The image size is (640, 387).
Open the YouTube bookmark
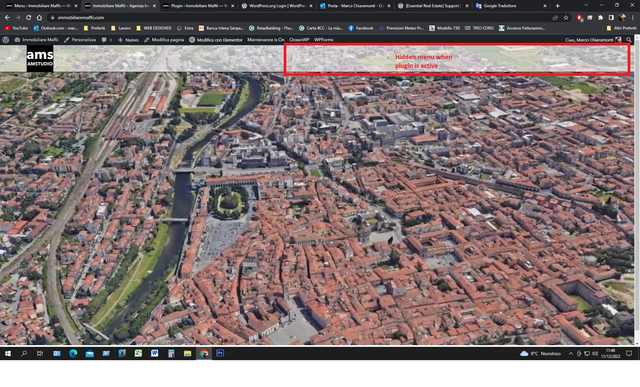coord(16,28)
